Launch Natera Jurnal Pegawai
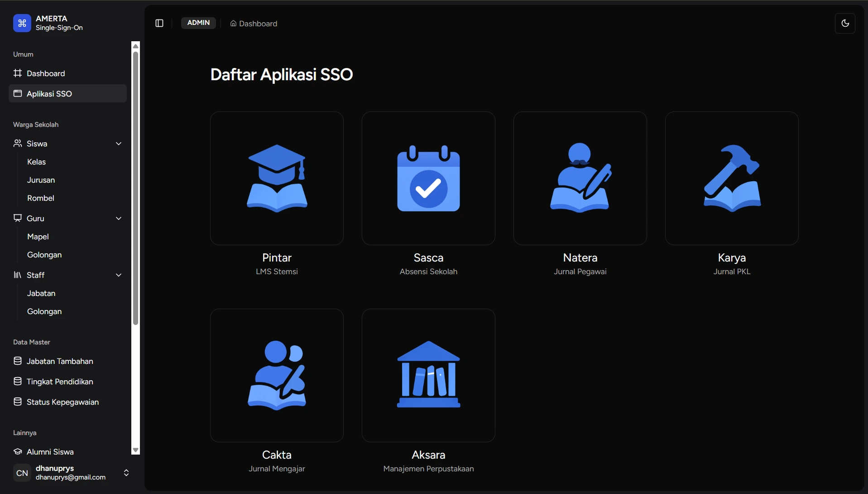 click(580, 178)
